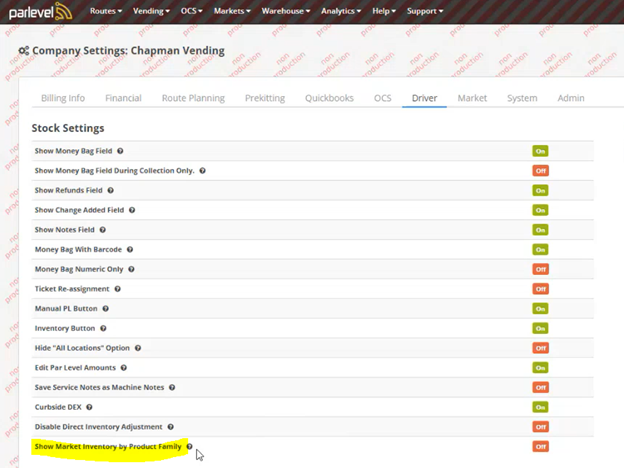Switch to the OCS settings tab
This screenshot has height=468, width=624.
[x=382, y=98]
